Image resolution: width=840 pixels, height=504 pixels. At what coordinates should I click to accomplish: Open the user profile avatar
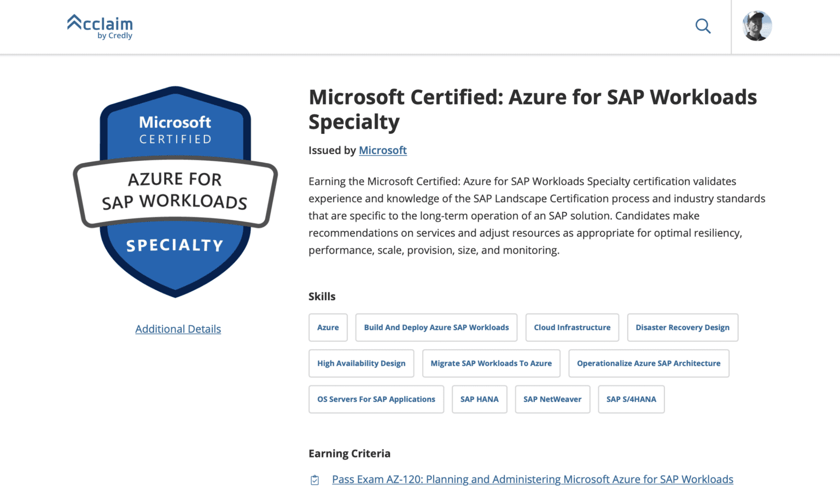[x=757, y=26]
